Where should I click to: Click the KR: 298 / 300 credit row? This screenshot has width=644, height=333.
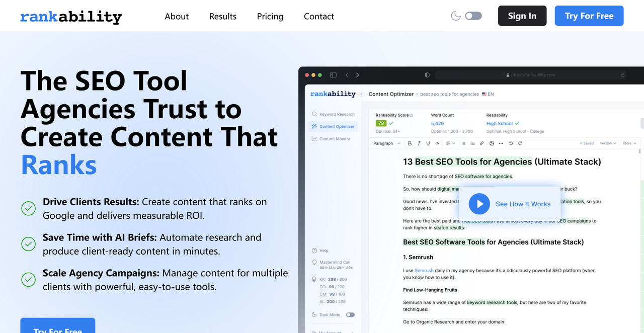333,279
